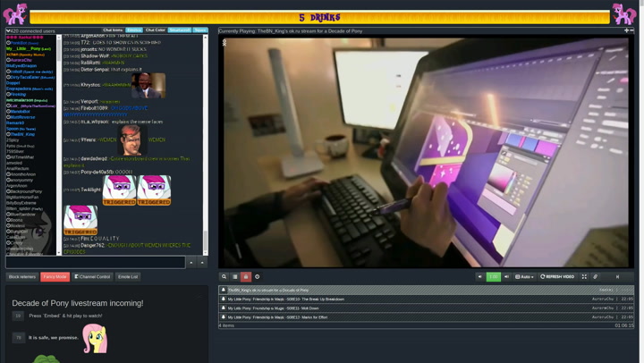The width and height of the screenshot is (644, 363).
Task: Toggle Fancy Mode button
Action: coord(55,277)
